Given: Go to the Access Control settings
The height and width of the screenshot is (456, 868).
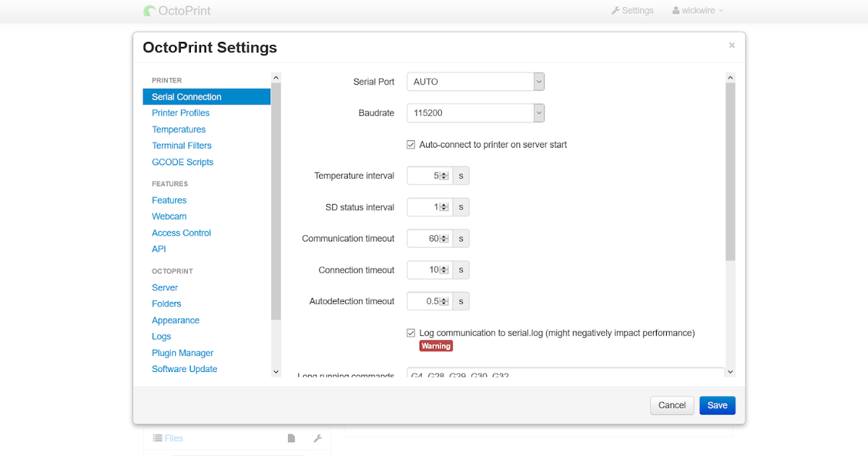Looking at the screenshot, I should tap(182, 233).
